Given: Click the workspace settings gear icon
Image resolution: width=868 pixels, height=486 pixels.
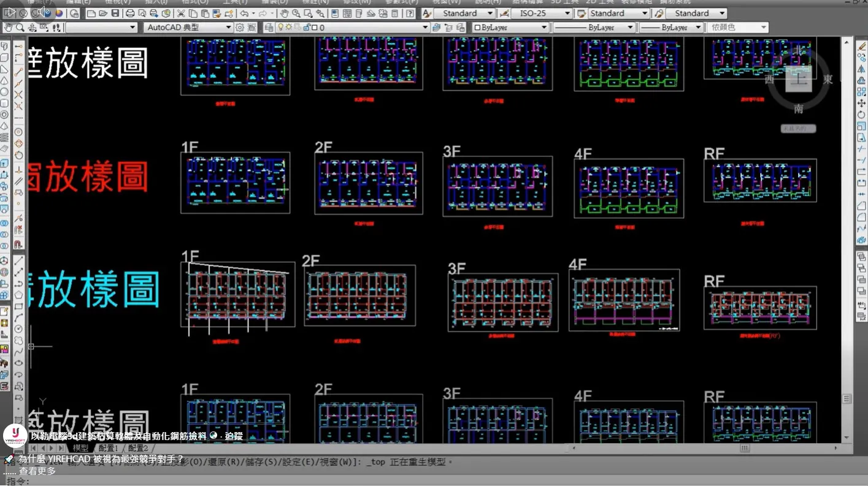Looking at the screenshot, I should click(240, 28).
